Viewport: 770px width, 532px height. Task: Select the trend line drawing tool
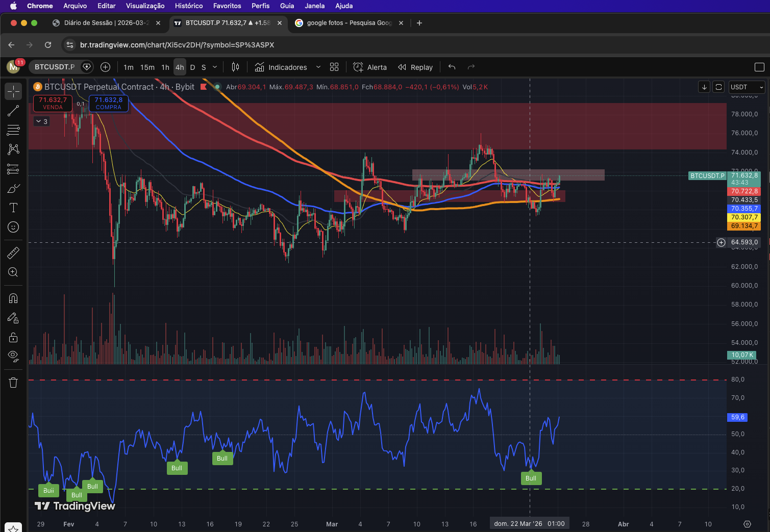(x=13, y=111)
